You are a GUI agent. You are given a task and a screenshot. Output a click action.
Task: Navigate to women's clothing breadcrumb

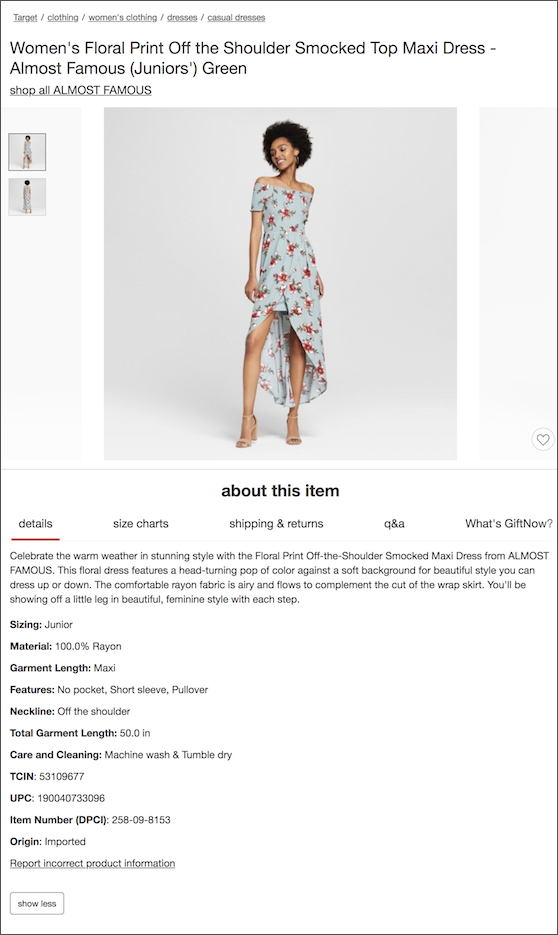tap(123, 17)
